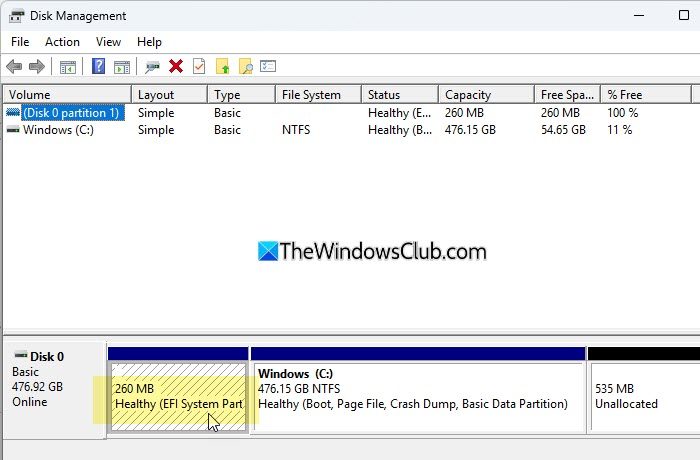Viewport: 700px width, 460px height.
Task: Click the 11 % free cell
Action: click(620, 130)
